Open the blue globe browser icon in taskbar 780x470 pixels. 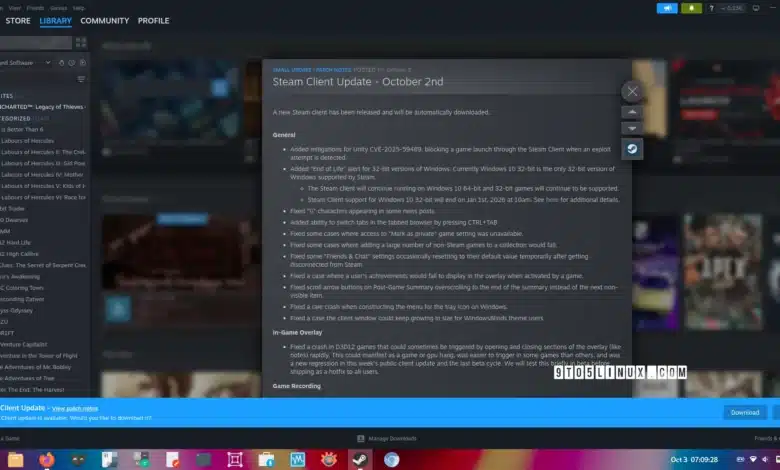tap(391, 460)
